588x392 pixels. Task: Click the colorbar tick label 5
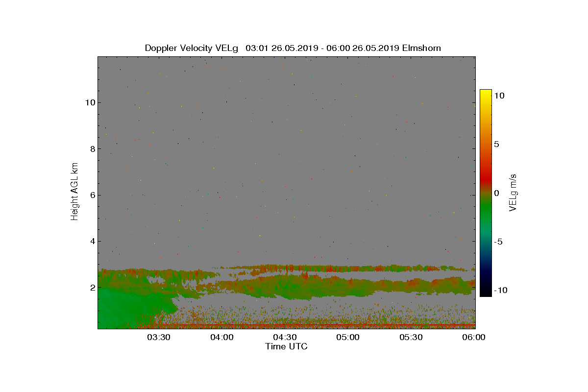[x=496, y=145]
